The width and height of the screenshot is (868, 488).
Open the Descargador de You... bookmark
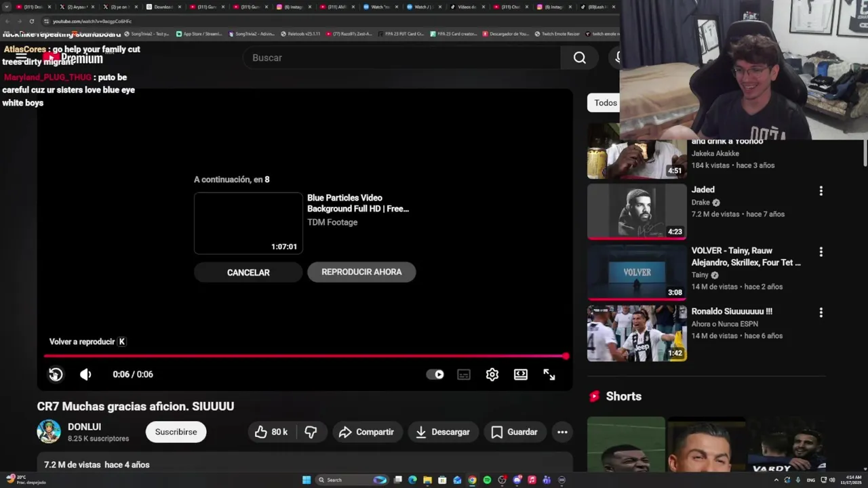click(505, 34)
